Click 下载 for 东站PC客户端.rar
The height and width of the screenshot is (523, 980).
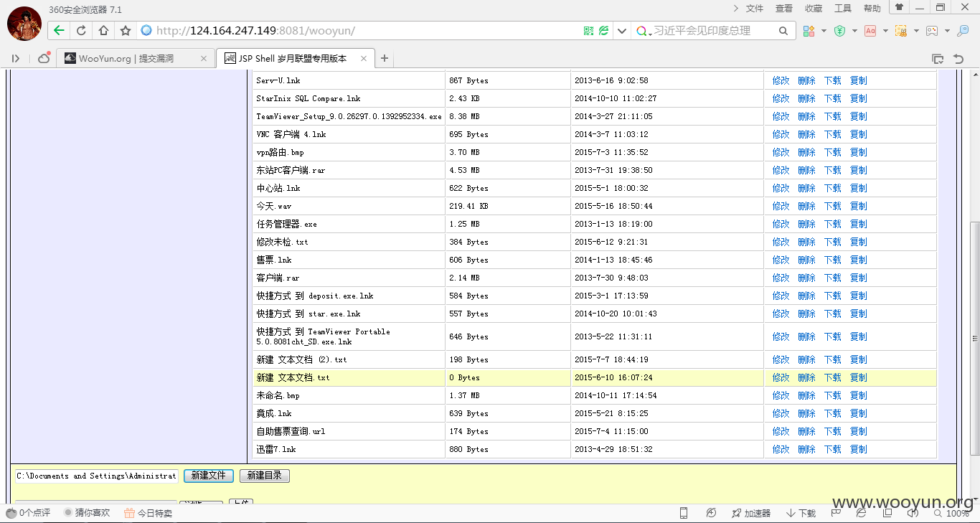832,170
